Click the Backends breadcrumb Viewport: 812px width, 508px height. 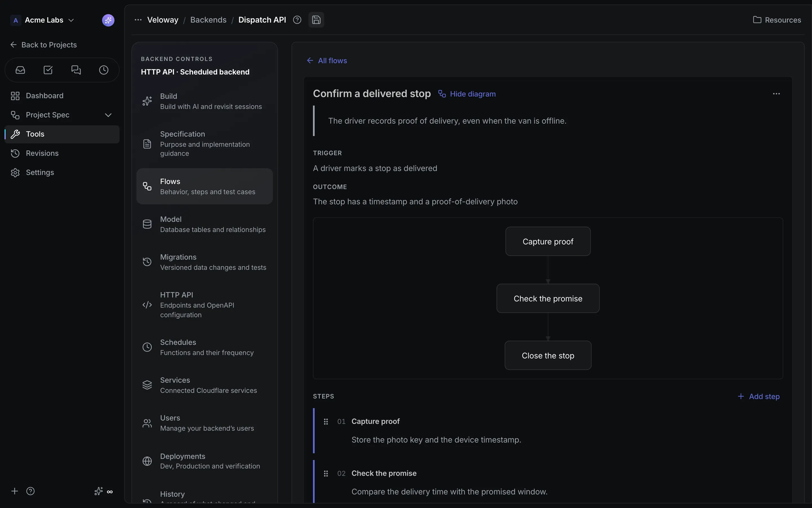208,20
